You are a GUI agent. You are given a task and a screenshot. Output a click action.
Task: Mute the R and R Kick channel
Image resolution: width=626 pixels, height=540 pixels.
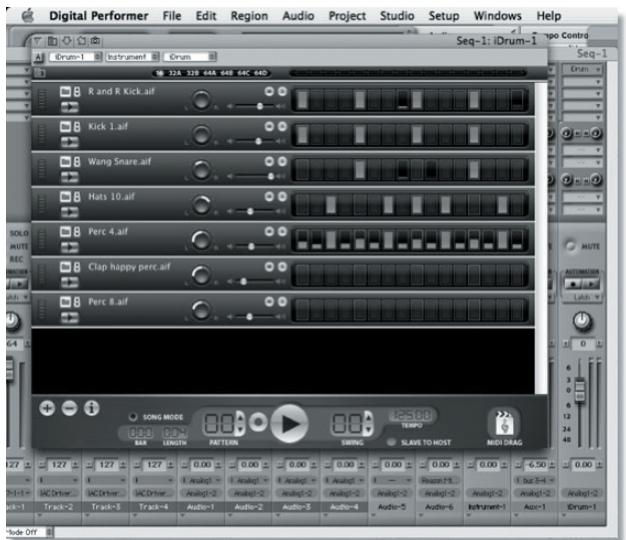point(269,91)
